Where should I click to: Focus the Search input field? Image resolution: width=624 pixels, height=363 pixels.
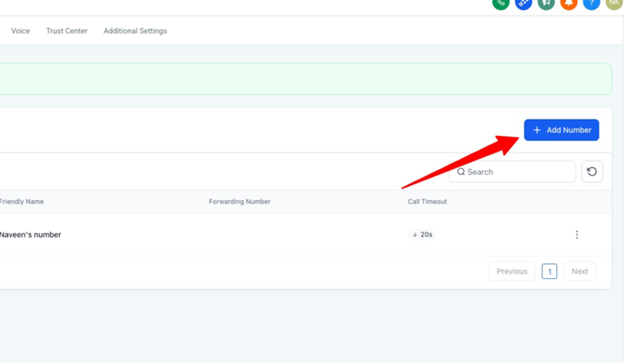[512, 172]
